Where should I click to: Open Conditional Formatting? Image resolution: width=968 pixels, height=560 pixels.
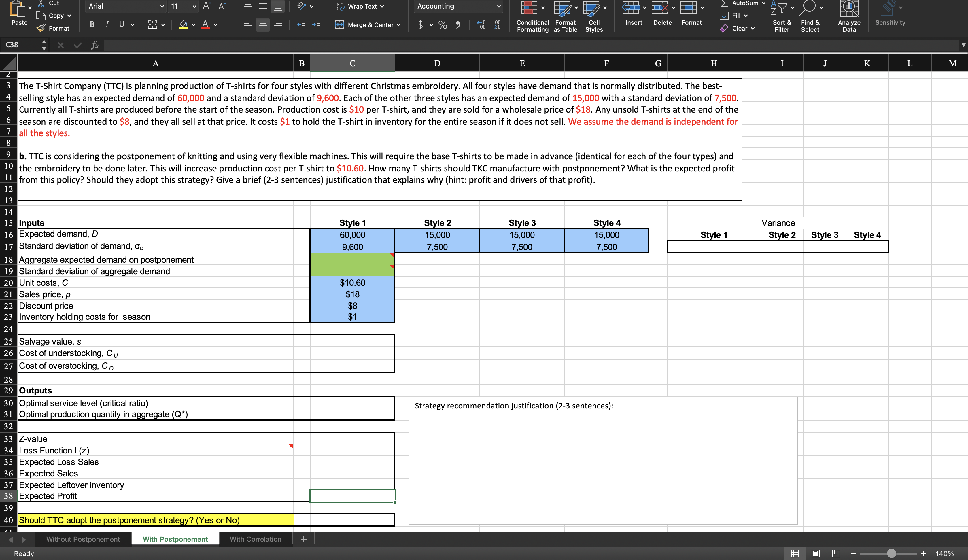[x=532, y=17]
